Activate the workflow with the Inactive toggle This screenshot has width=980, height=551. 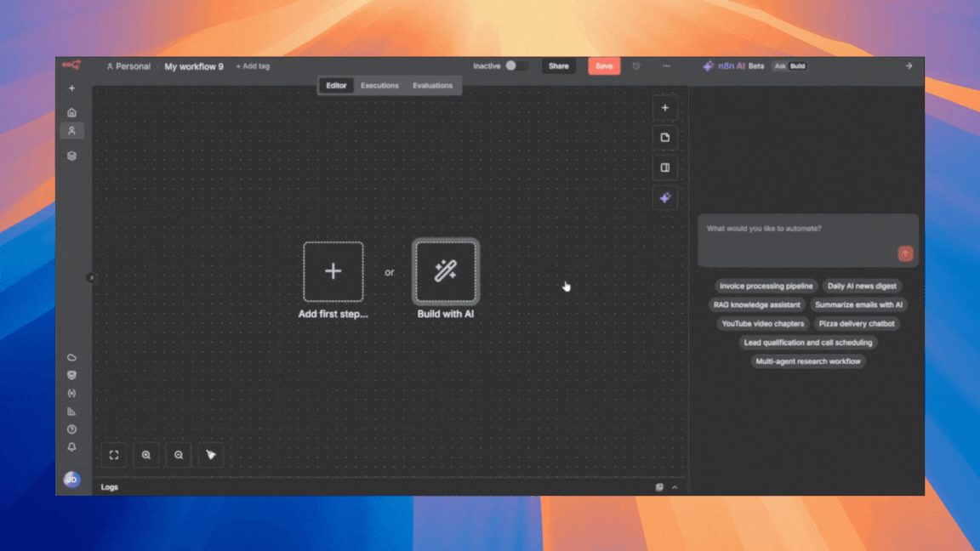(510, 65)
